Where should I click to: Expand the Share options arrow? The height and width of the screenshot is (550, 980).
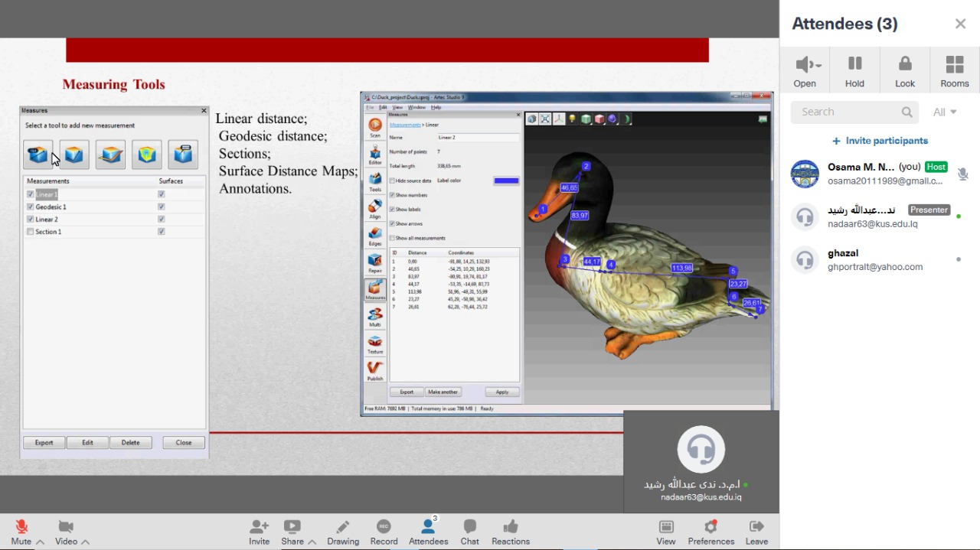(312, 542)
